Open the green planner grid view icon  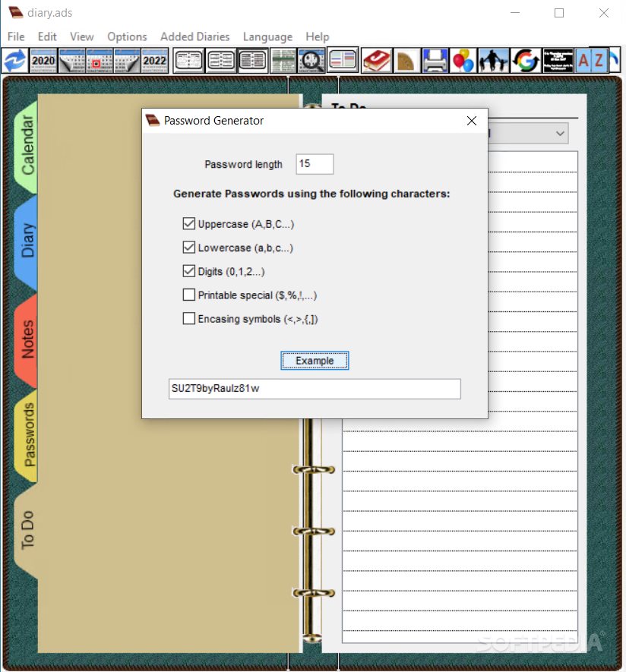pyautogui.click(x=283, y=61)
